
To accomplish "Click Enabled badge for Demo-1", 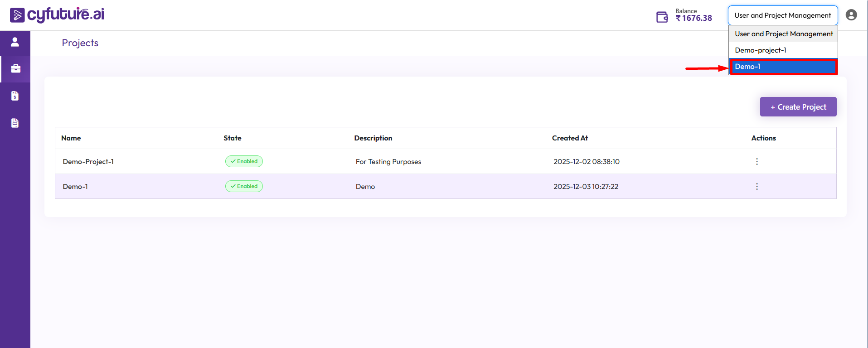I will click(x=244, y=186).
